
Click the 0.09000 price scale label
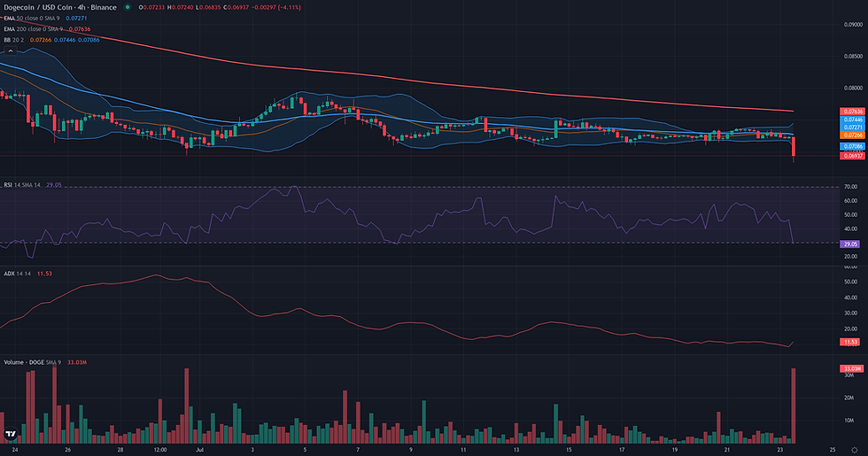click(853, 25)
